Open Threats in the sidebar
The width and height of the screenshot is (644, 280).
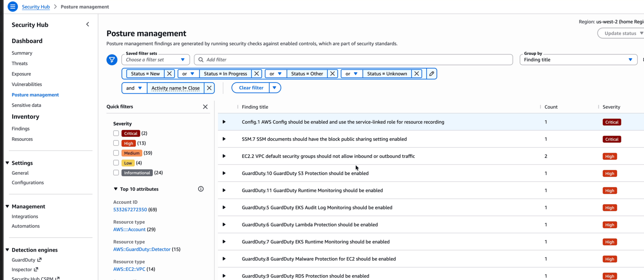click(20, 63)
